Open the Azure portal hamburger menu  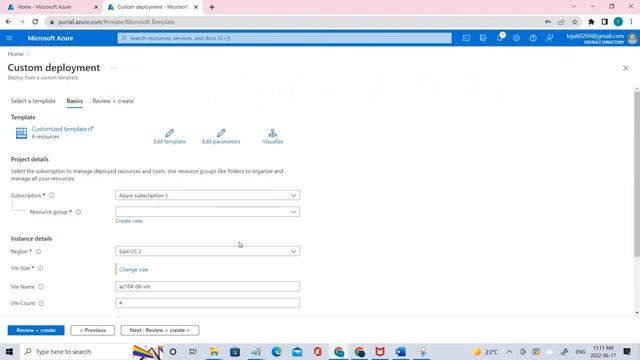9,38
